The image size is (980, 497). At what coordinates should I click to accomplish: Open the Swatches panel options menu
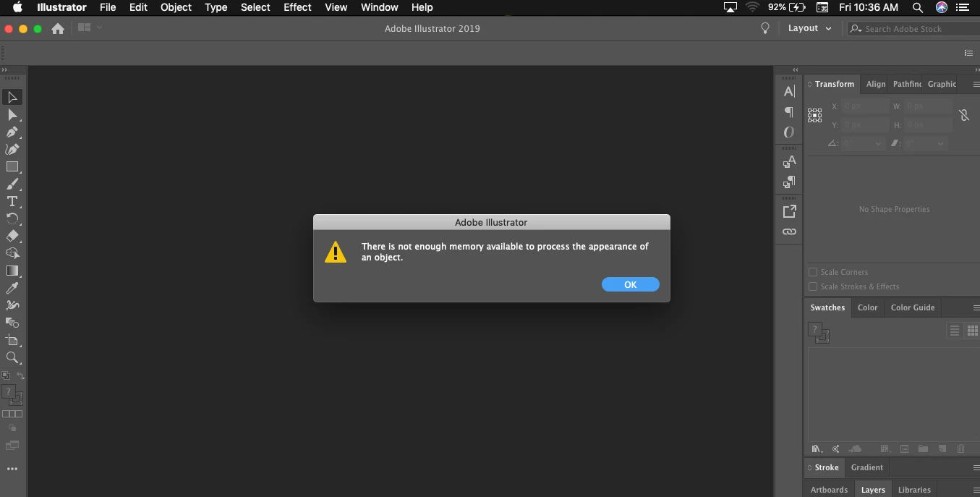tap(975, 308)
